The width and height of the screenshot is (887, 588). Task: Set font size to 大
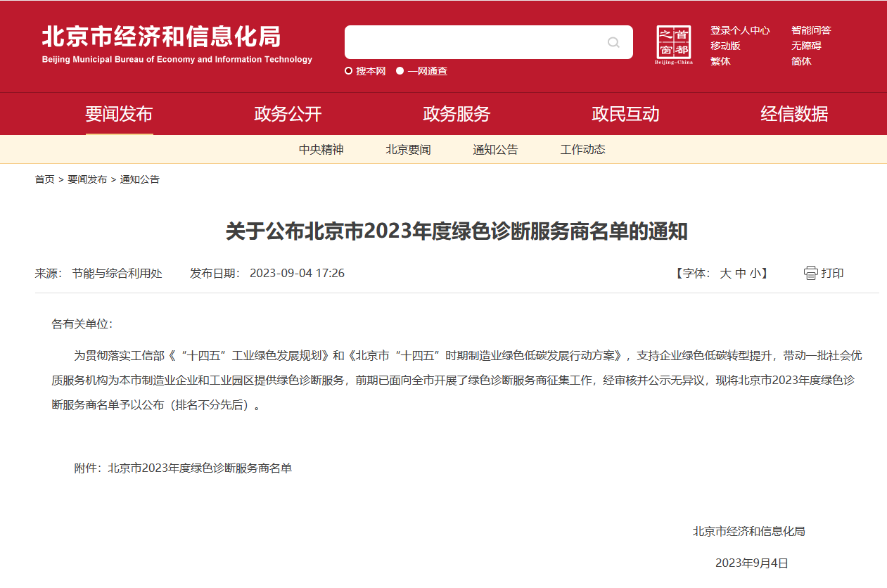tap(725, 274)
